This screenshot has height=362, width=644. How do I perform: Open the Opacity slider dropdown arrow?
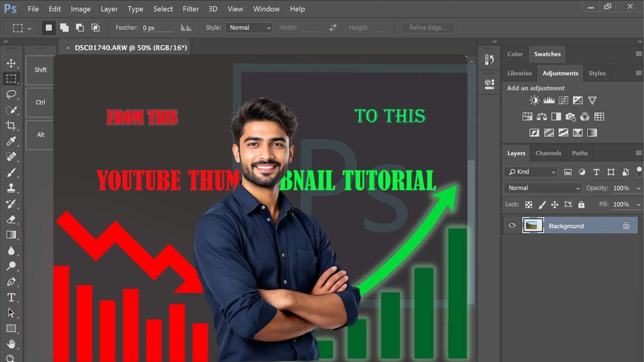[x=638, y=189]
